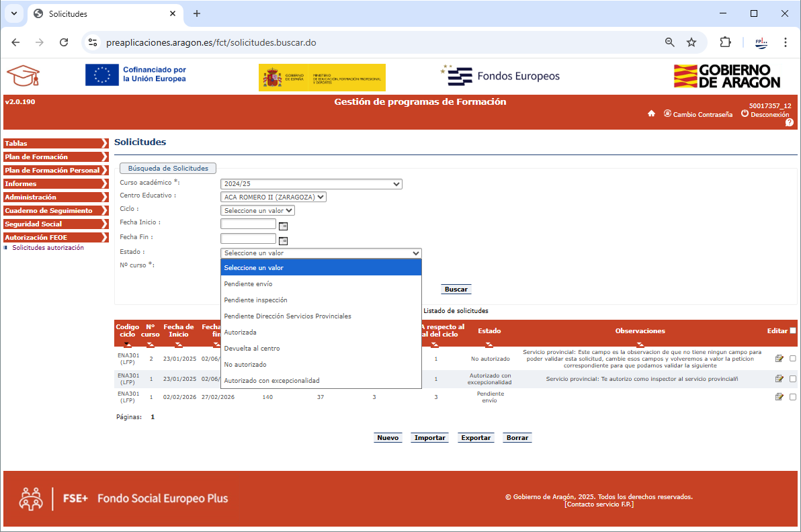Open calendar picker for Fecha Fin

(x=283, y=240)
